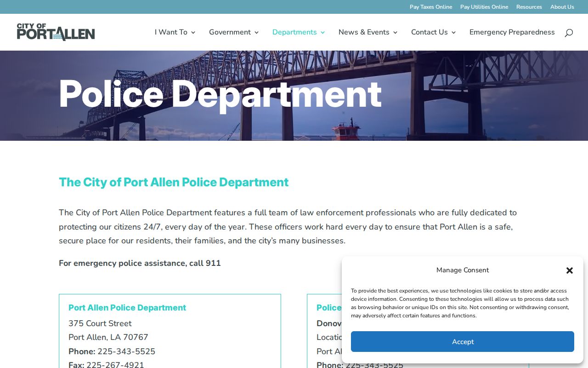Open the About Us link
The height and width of the screenshot is (368, 588).
click(562, 7)
